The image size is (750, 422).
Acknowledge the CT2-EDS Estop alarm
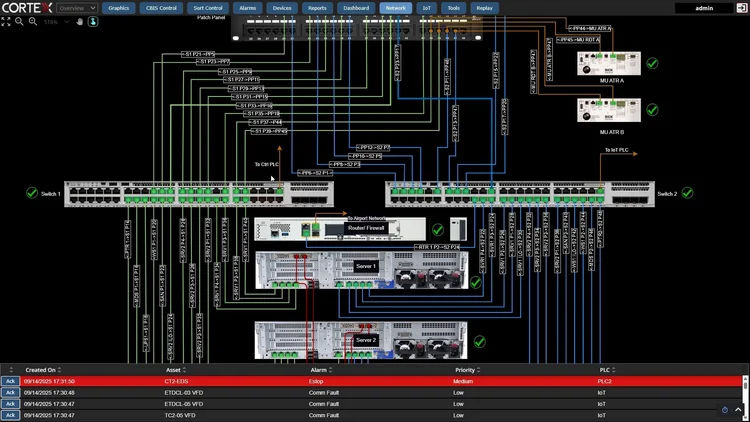coord(10,381)
